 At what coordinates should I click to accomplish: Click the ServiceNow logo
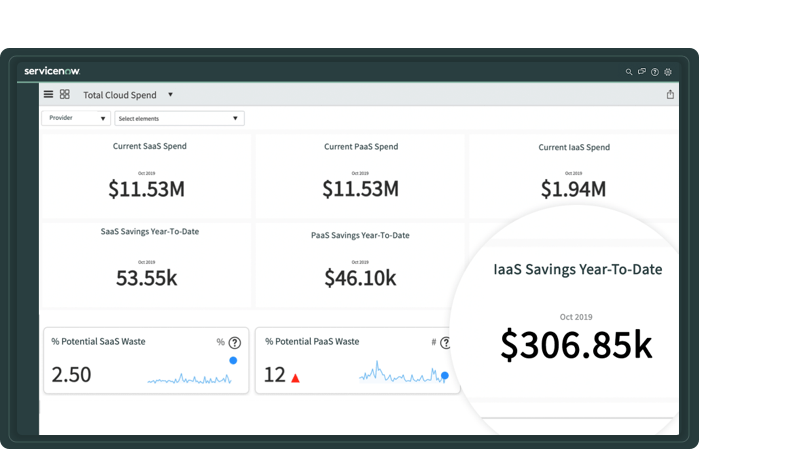tap(52, 71)
